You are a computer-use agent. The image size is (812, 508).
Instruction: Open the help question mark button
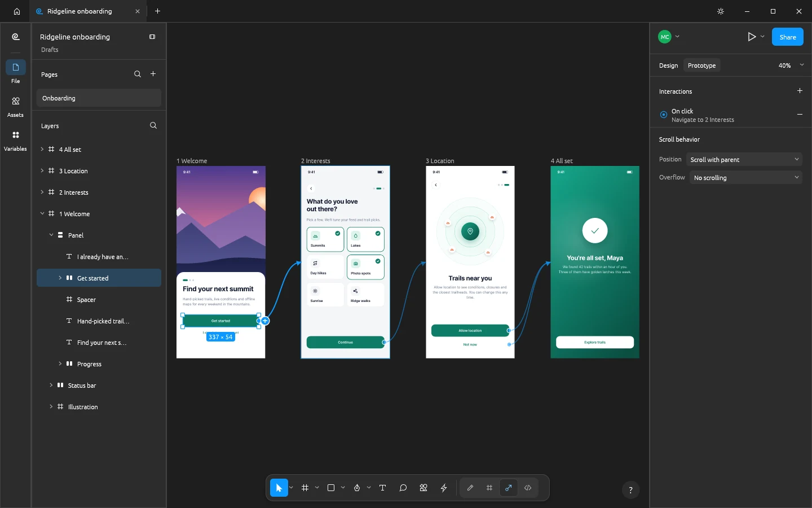(x=630, y=490)
